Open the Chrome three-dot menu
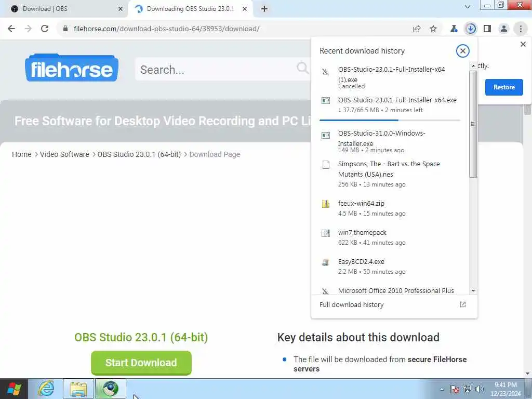Screen dimensions: 532x399 521,29
